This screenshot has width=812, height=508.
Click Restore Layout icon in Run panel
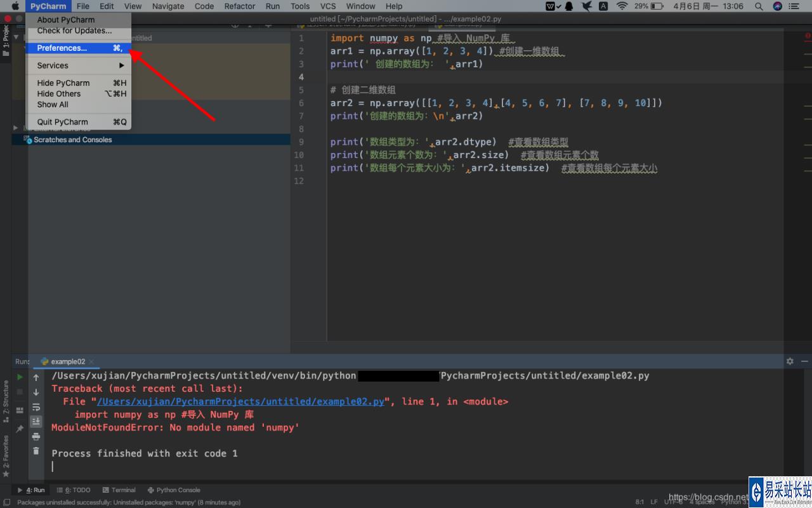[x=20, y=410]
